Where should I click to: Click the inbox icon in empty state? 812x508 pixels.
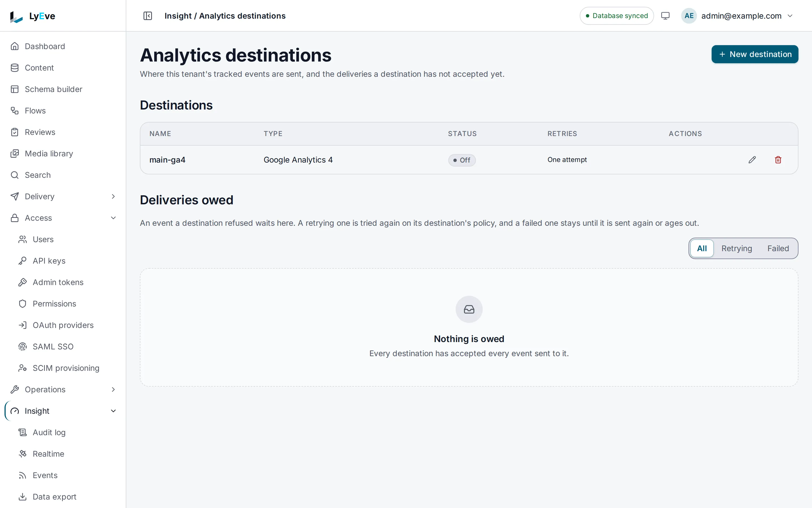[469, 309]
